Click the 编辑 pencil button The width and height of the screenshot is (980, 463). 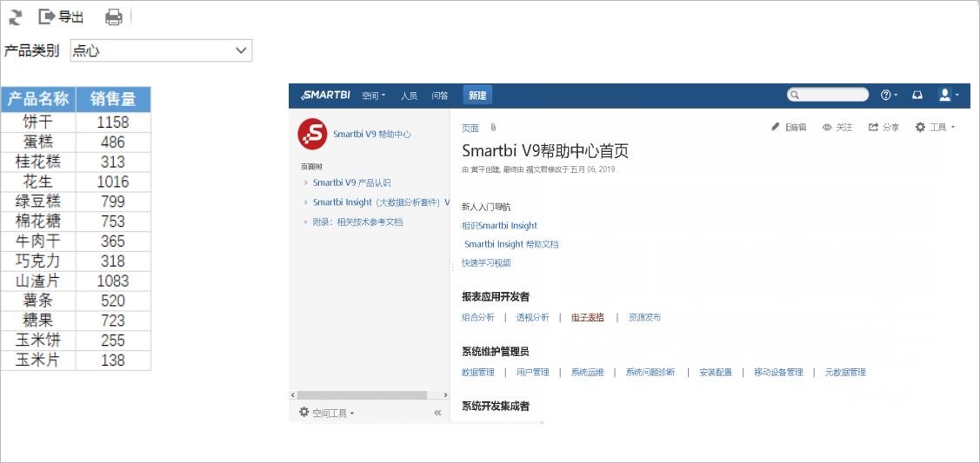(x=790, y=128)
